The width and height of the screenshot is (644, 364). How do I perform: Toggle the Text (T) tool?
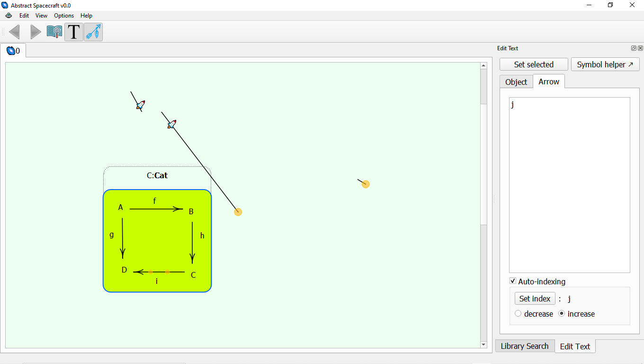(x=74, y=32)
